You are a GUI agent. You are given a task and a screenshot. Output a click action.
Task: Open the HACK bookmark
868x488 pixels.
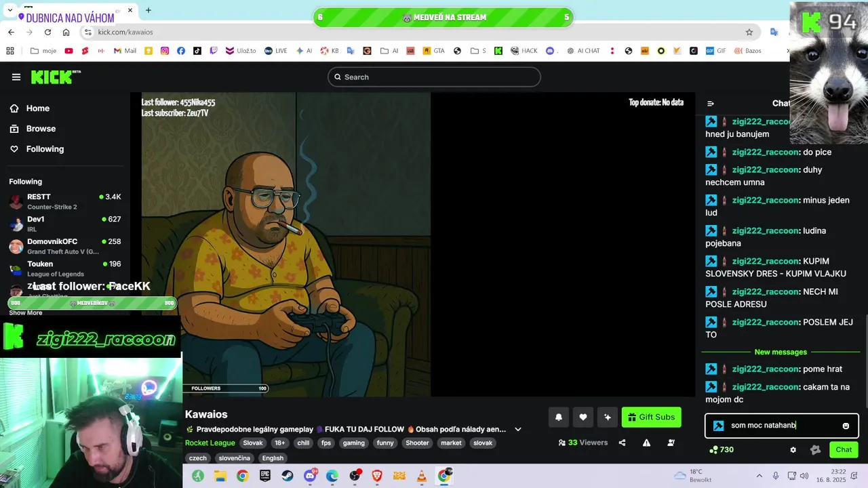click(524, 51)
